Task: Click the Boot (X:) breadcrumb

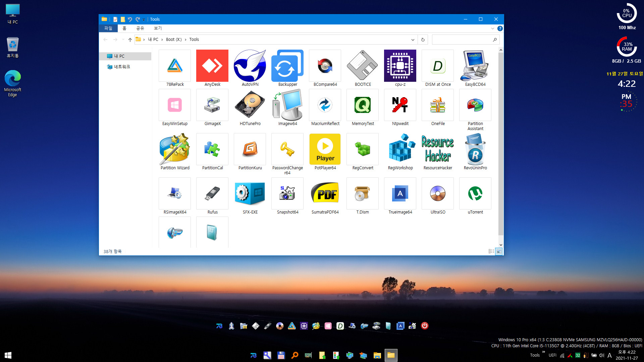Action: pyautogui.click(x=174, y=40)
